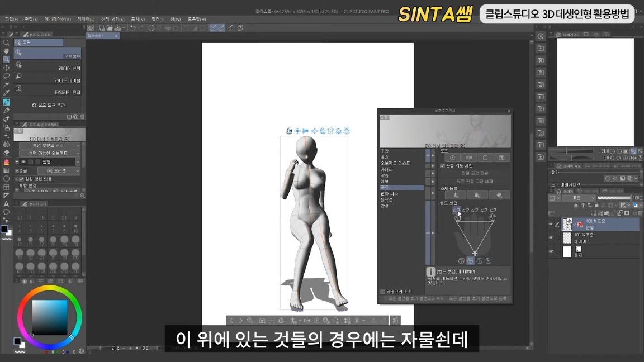Click New canvas icon in command bar
Screen dimensions: 644x362
(x=101, y=28)
